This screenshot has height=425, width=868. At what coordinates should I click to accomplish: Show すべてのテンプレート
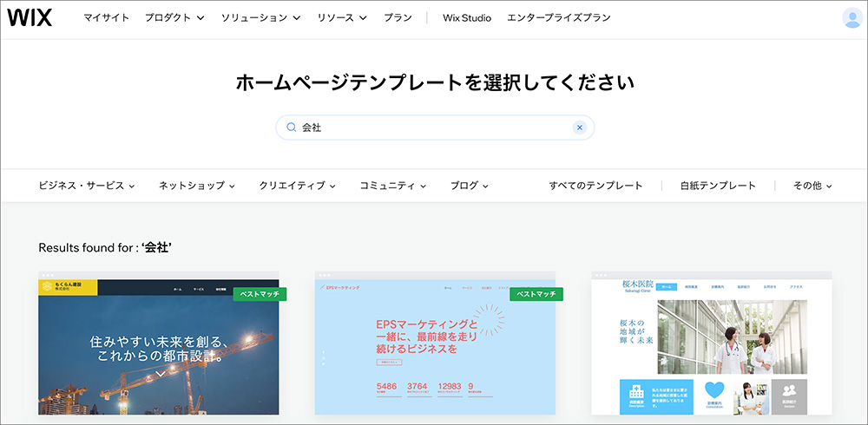596,186
